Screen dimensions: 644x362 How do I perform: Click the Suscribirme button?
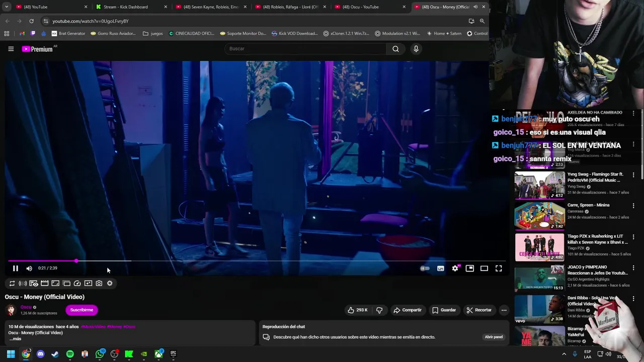(x=82, y=310)
